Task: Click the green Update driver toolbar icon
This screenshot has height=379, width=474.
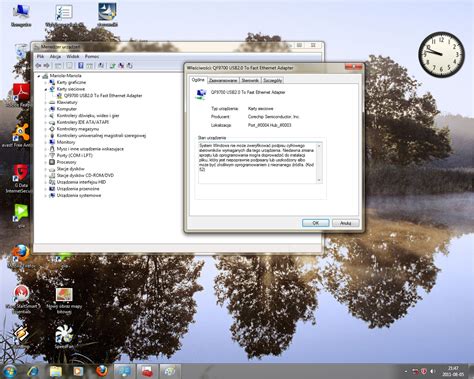Action: click(x=113, y=66)
